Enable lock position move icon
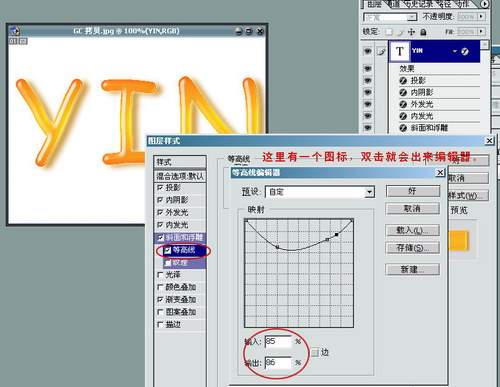500x387 pixels. tap(412, 32)
